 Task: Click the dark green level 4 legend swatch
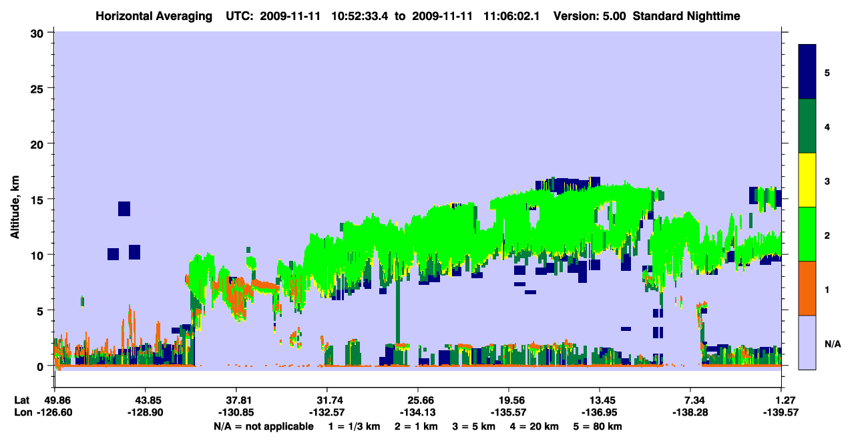(807, 126)
